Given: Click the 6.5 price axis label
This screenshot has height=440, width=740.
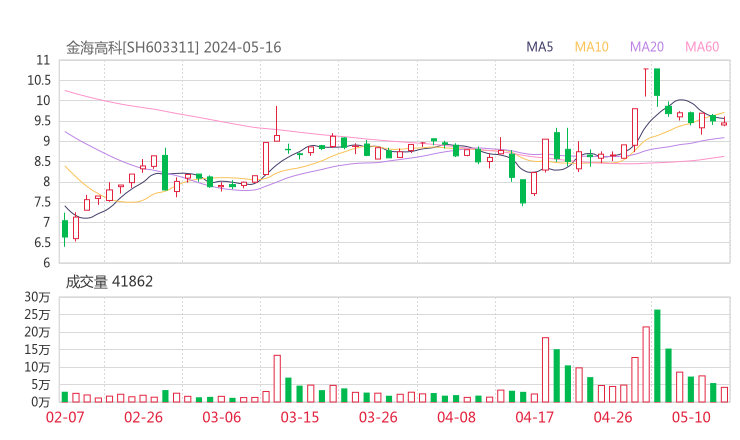Looking at the screenshot, I should (43, 243).
